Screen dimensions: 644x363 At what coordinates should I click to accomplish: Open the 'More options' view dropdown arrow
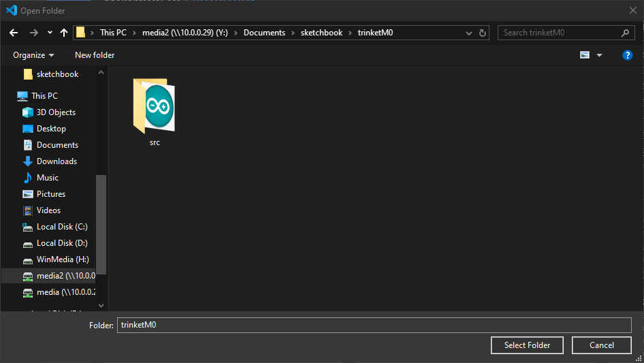coord(599,55)
